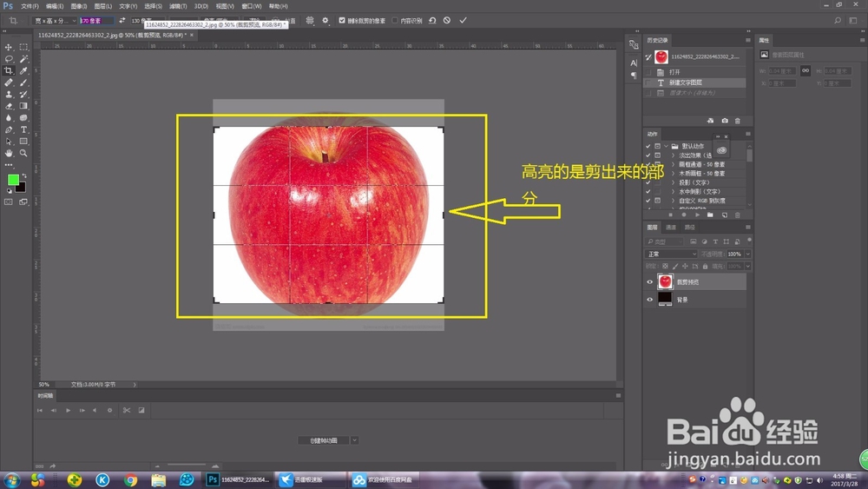Cancel the current crop operation
The width and height of the screenshot is (868, 489).
pos(447,21)
